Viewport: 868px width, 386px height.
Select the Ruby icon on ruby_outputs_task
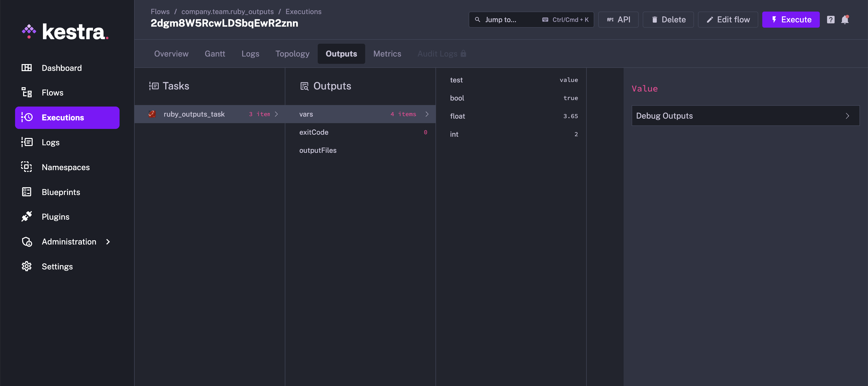[152, 114]
